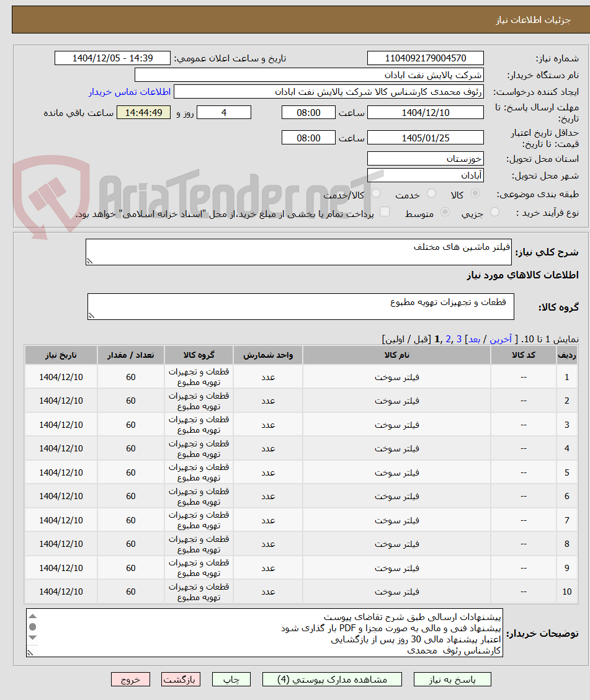
Task: Go to page 3 of items
Action: (x=458, y=339)
